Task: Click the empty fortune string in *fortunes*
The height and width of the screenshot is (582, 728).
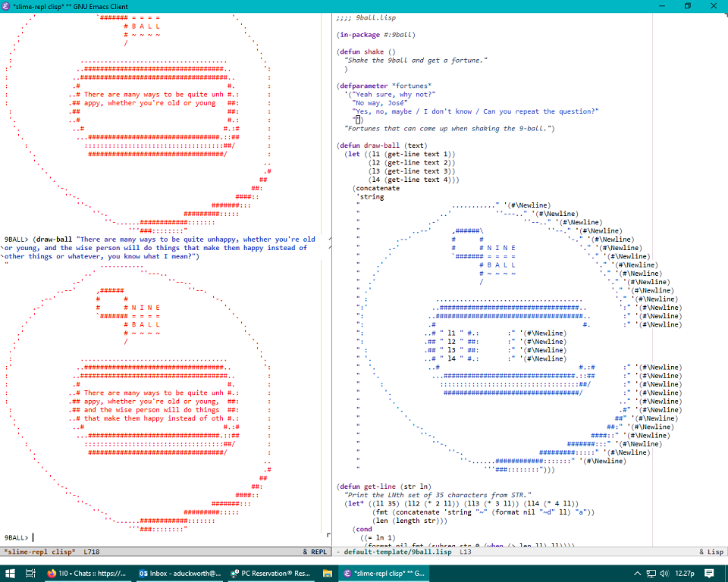Action: 357,120
